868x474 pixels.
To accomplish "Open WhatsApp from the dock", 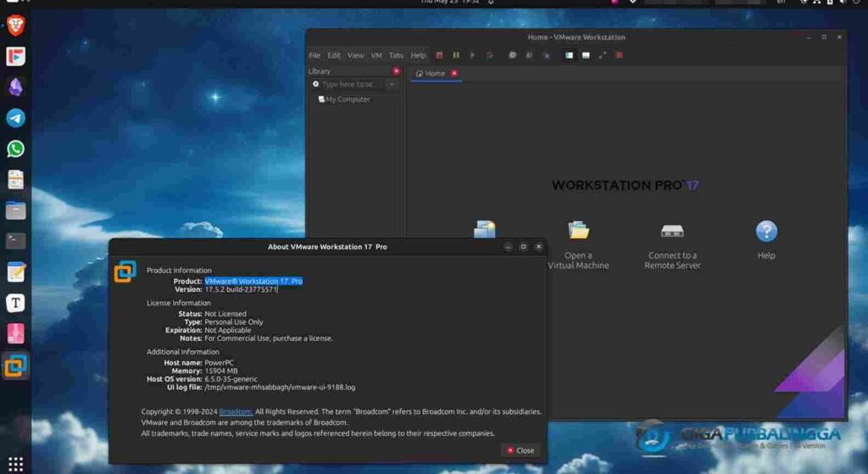I will pos(15,149).
